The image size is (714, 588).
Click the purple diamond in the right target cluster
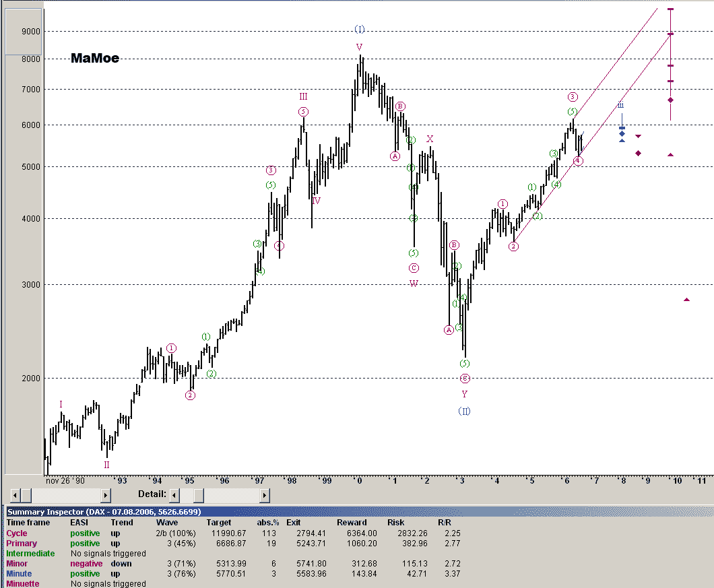(x=670, y=100)
